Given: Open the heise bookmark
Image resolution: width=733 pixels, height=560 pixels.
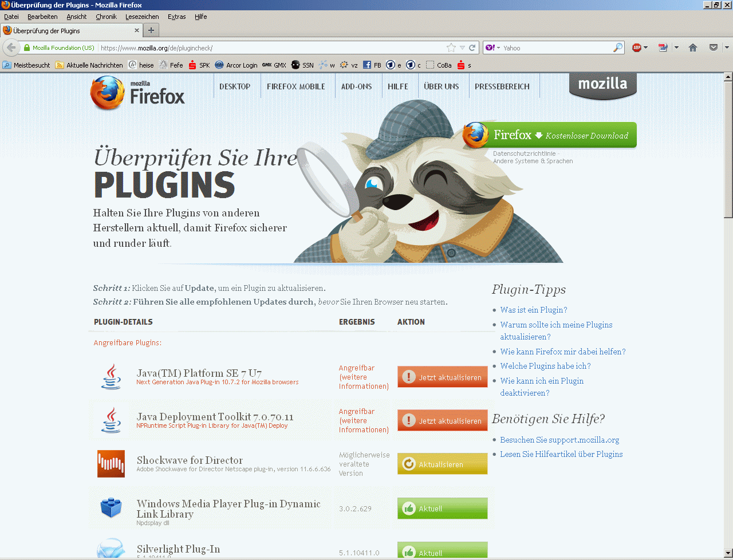Looking at the screenshot, I should point(141,65).
